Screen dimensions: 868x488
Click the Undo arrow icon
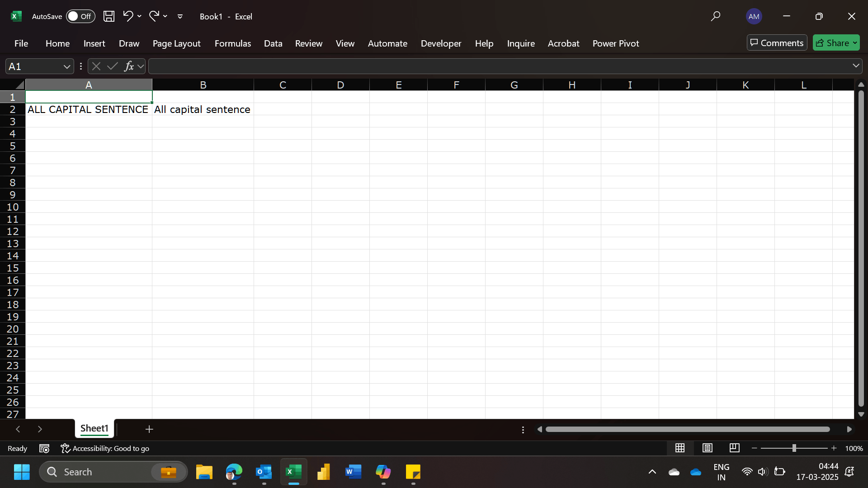[x=128, y=16]
